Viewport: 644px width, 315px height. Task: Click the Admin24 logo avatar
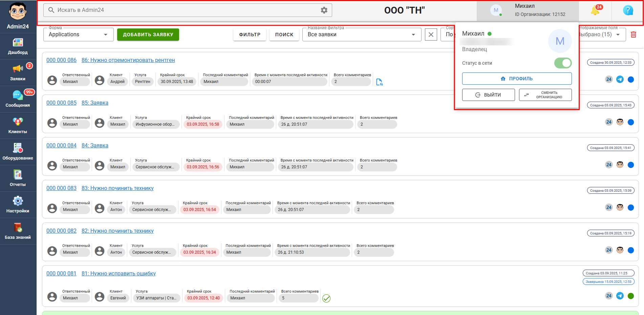pyautogui.click(x=18, y=12)
